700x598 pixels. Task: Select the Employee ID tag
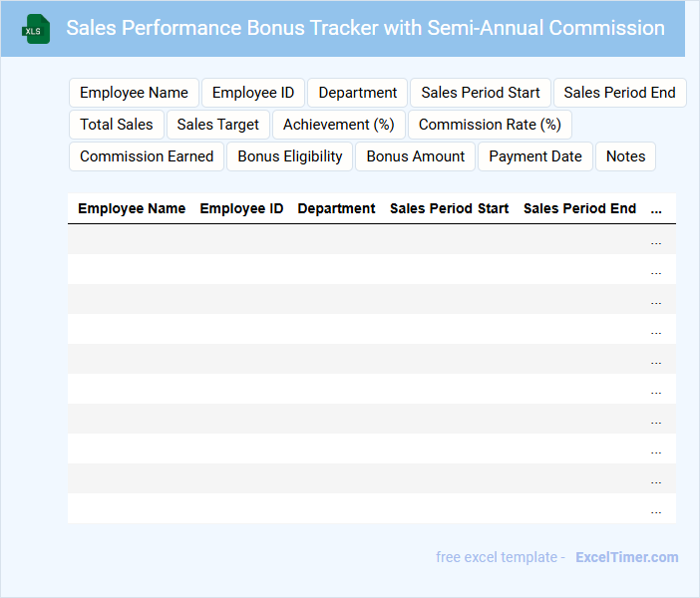(x=253, y=93)
